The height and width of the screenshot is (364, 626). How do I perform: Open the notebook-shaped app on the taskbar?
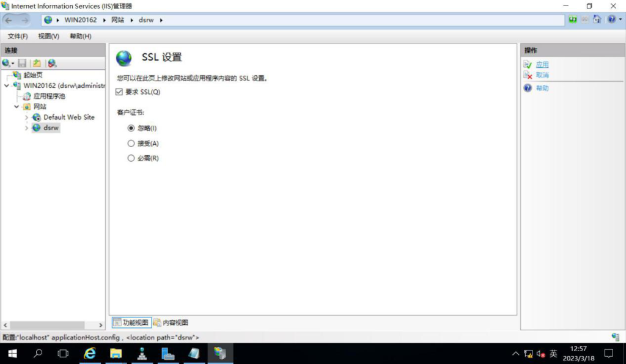point(194,354)
